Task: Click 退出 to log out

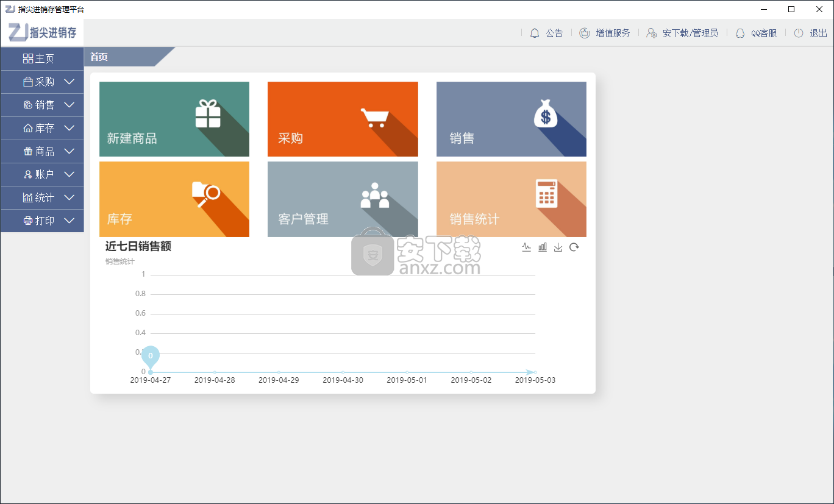Action: (818, 33)
